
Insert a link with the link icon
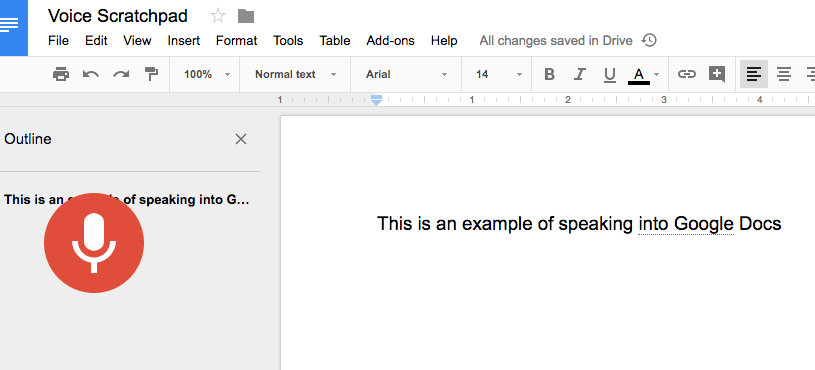pos(687,74)
